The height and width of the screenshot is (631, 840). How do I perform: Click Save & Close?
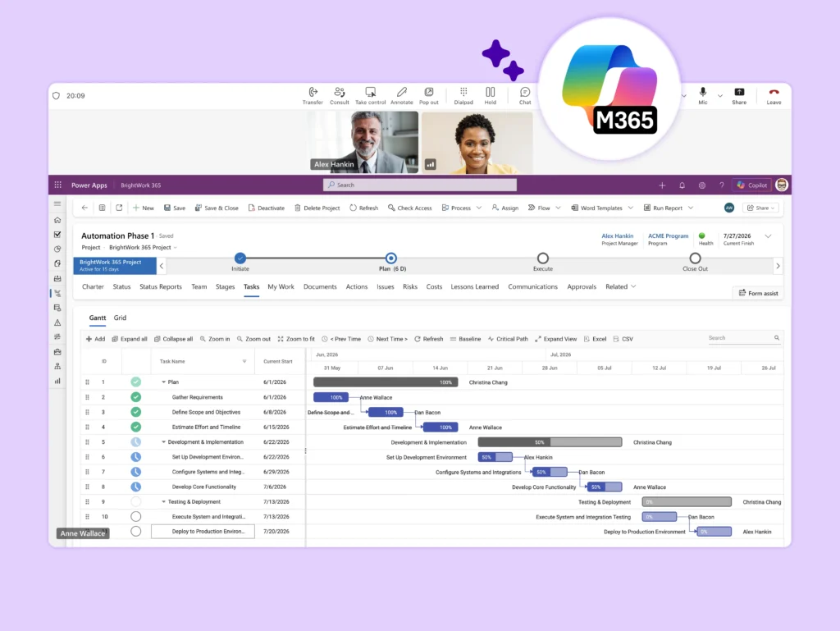(217, 208)
